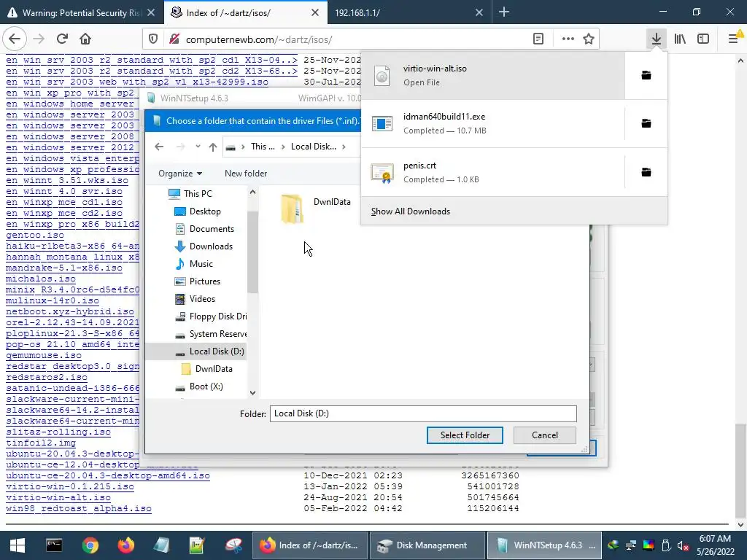
Task: Cancel the folder chooser dialog
Action: pos(544,435)
